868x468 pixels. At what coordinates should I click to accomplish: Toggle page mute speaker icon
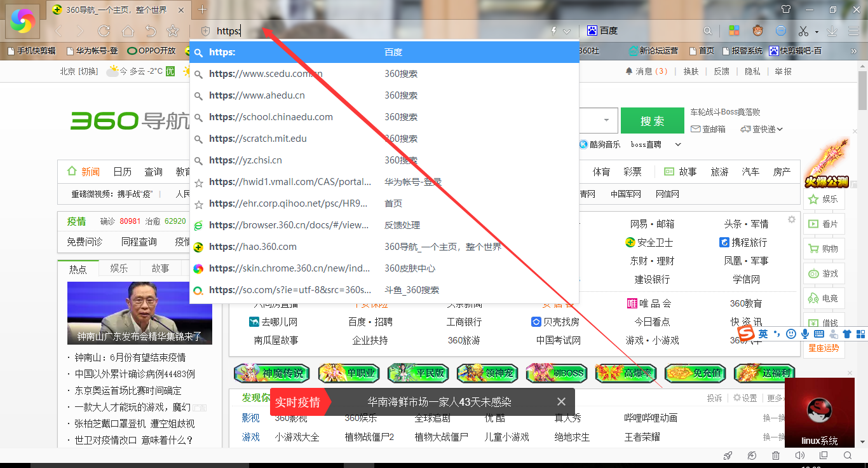(x=799, y=455)
